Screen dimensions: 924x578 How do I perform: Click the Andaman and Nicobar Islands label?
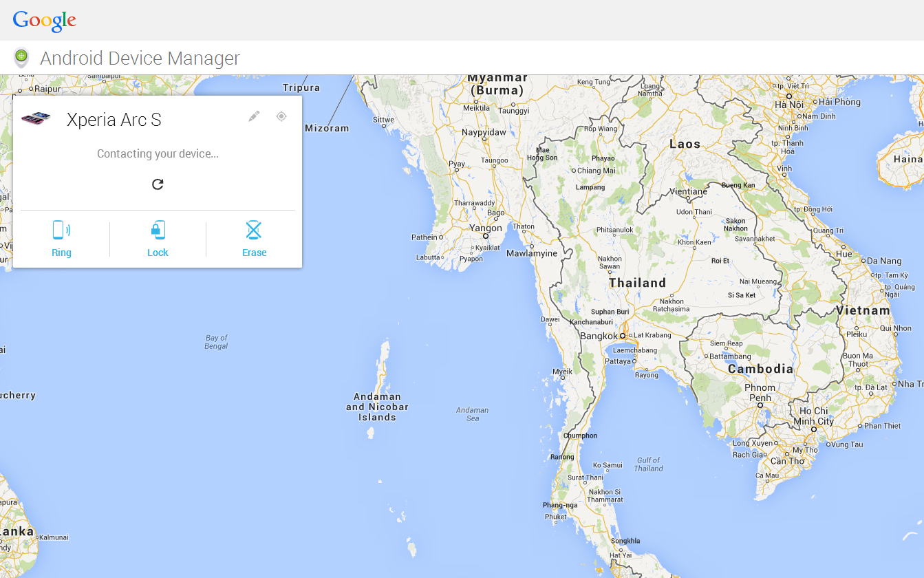(377, 407)
